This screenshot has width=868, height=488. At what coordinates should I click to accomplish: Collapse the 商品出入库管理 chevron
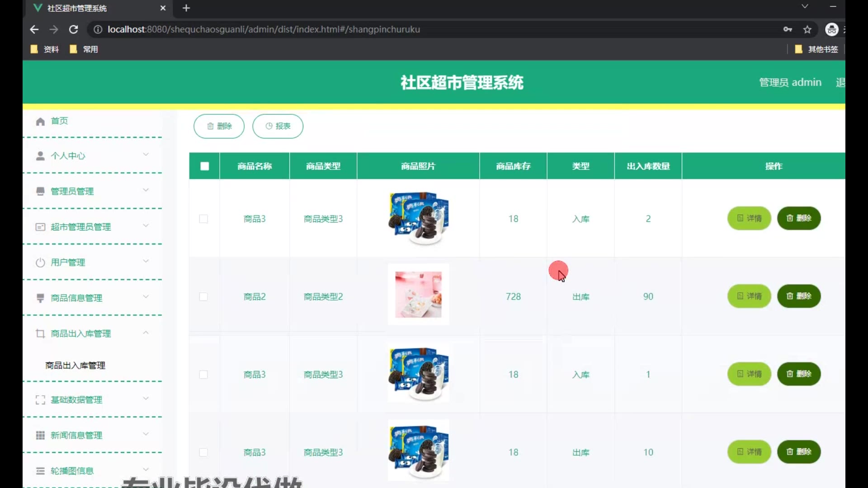tap(146, 333)
